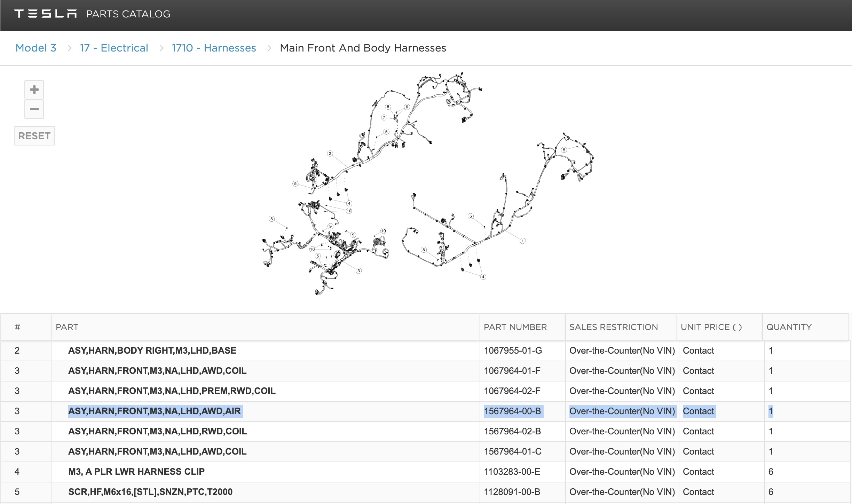Select callout 7 on the diagram

click(384, 118)
